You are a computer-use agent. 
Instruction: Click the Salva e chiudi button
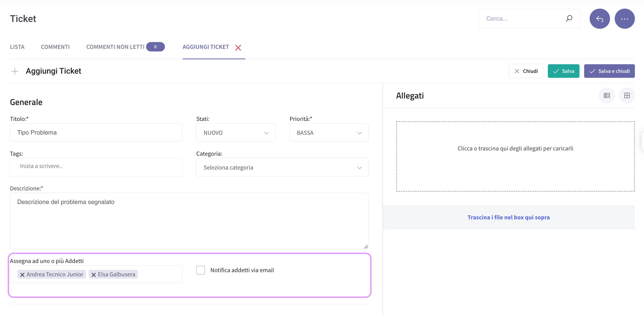coord(609,71)
